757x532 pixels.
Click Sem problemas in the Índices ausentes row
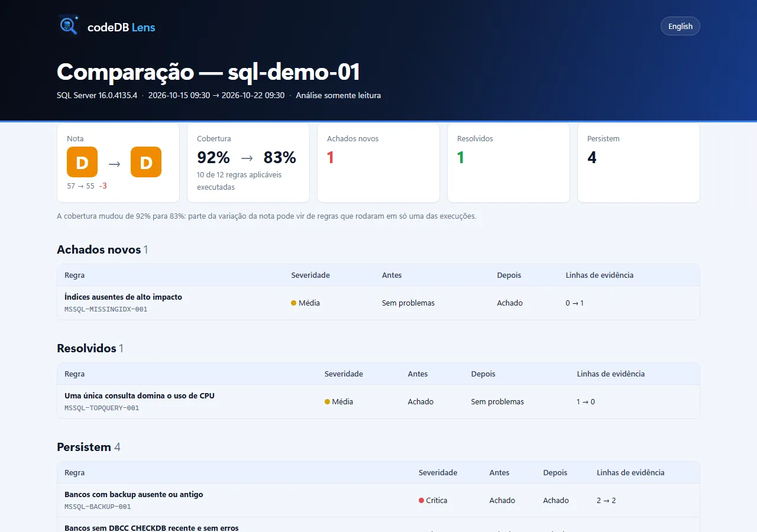pyautogui.click(x=408, y=303)
